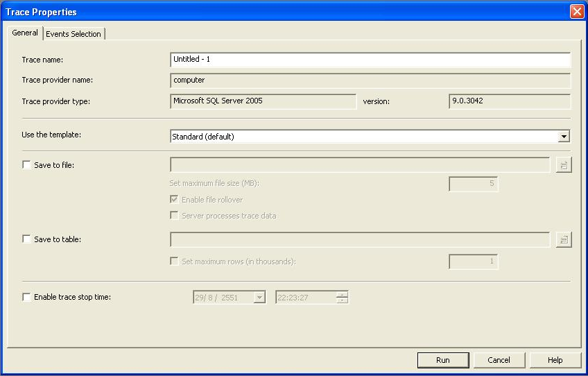
Task: Enable the Save to table checkbox
Action: [27, 239]
